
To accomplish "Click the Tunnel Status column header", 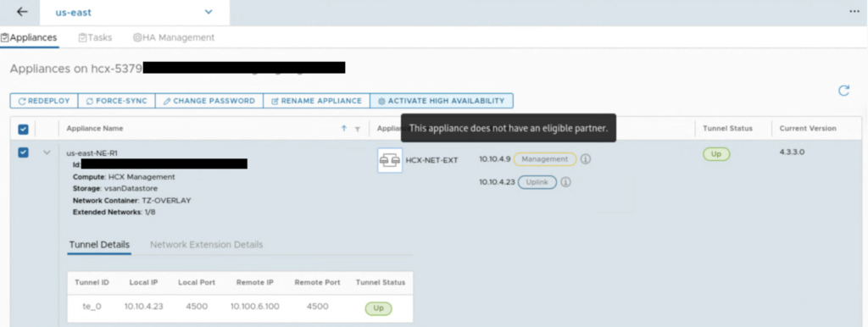I will click(x=727, y=129).
